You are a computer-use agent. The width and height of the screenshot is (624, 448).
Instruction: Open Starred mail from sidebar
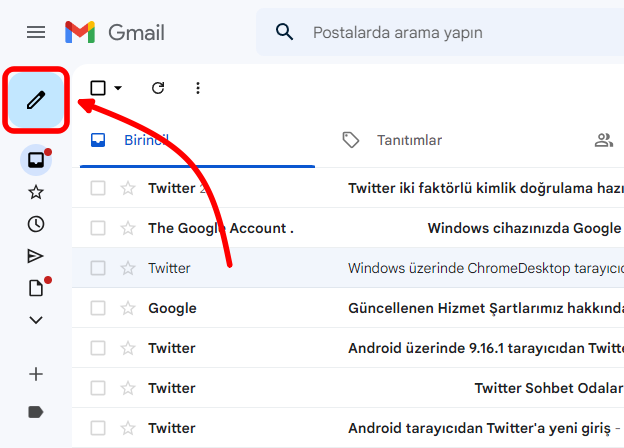36,192
